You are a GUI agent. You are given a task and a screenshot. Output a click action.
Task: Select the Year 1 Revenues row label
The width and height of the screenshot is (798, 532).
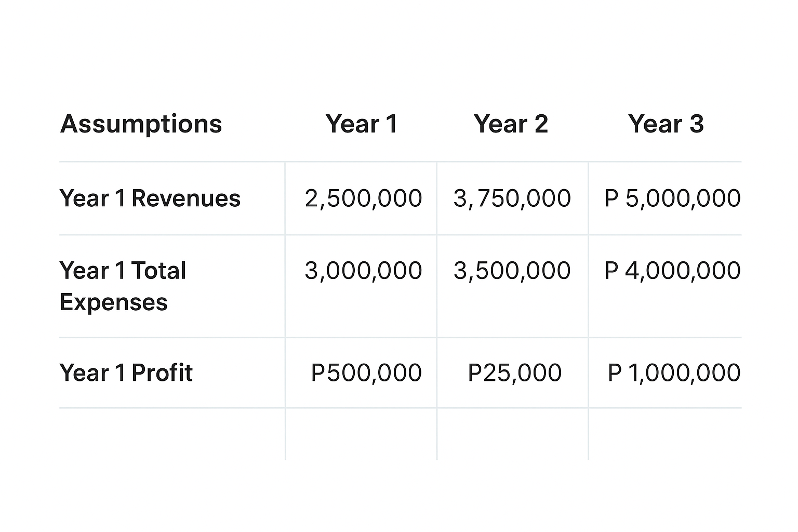(x=150, y=198)
